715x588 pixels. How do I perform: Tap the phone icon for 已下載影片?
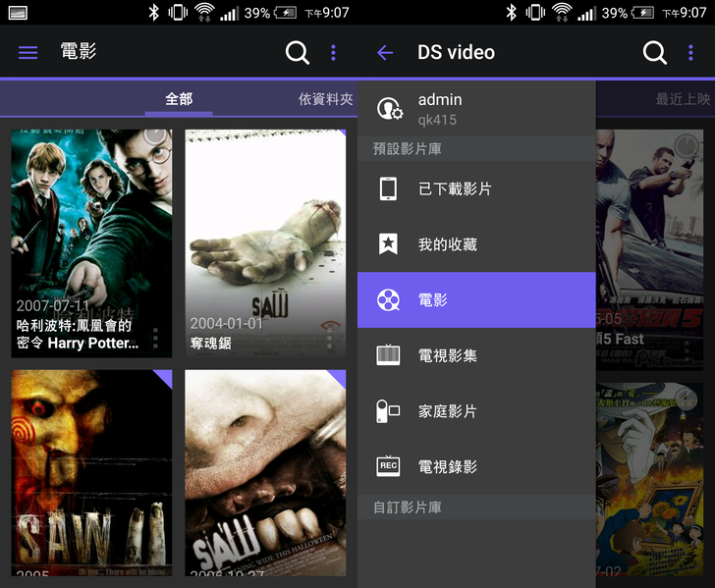pyautogui.click(x=388, y=188)
